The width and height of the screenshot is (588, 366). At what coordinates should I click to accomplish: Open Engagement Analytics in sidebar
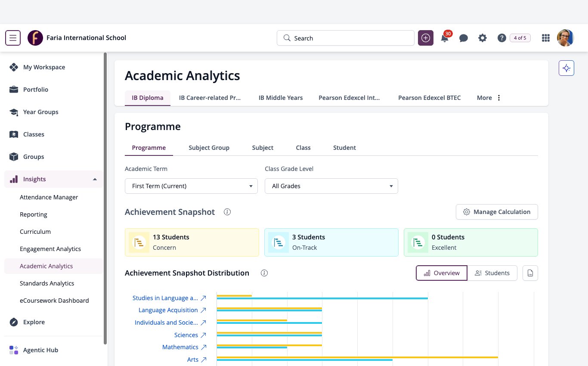click(50, 249)
